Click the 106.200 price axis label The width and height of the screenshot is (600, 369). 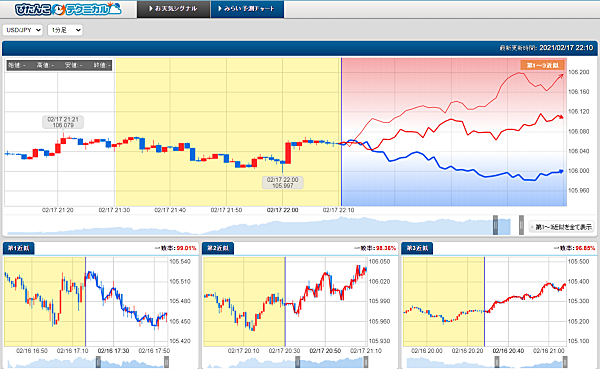coord(579,72)
